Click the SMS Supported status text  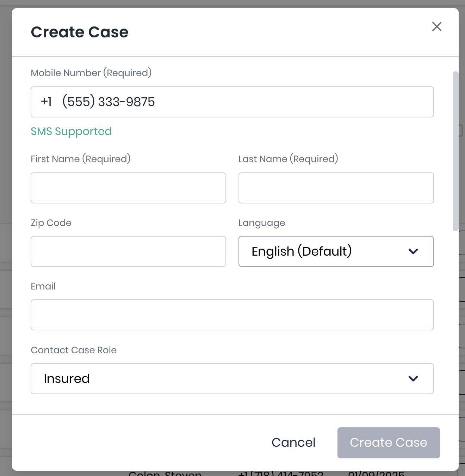click(x=71, y=132)
